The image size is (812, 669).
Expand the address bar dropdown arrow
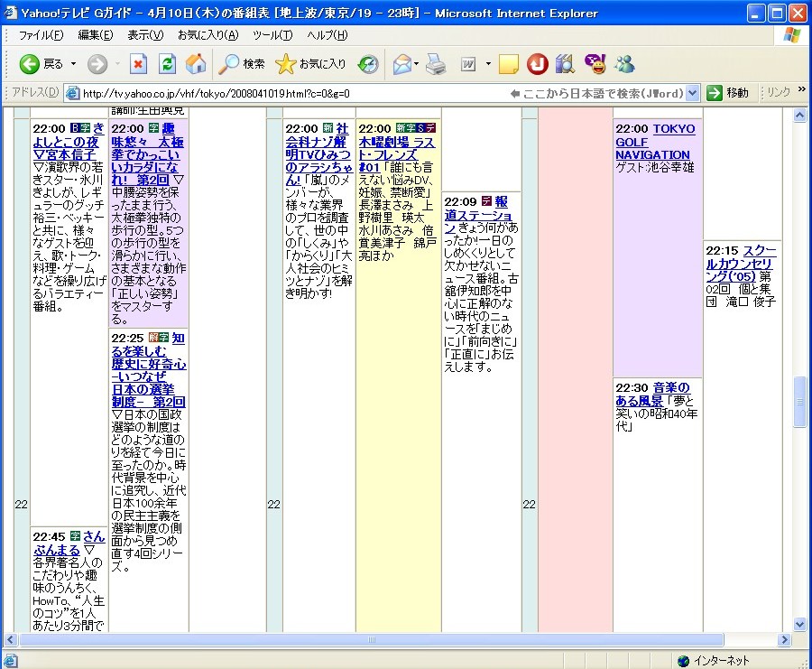click(x=693, y=93)
